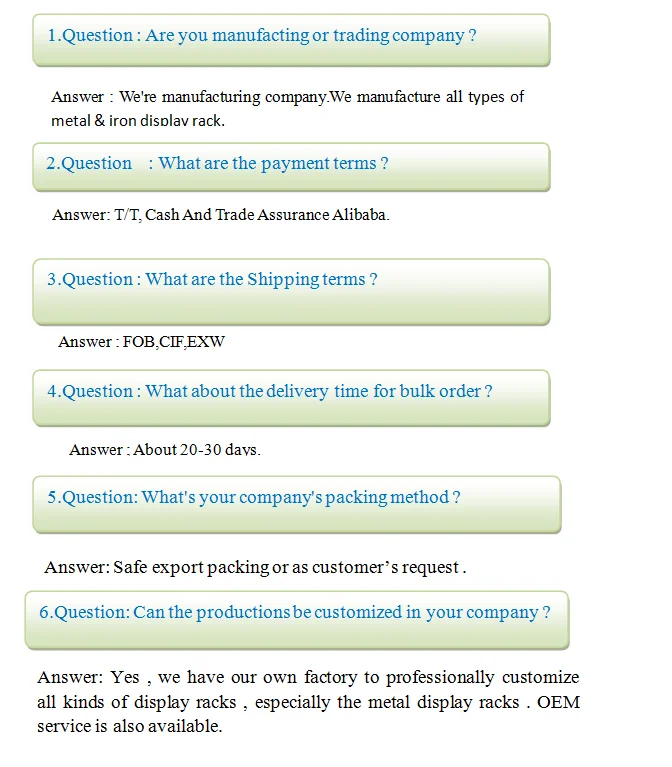Expand the payment terms question
This screenshot has height=767, width=672.
[x=291, y=166]
